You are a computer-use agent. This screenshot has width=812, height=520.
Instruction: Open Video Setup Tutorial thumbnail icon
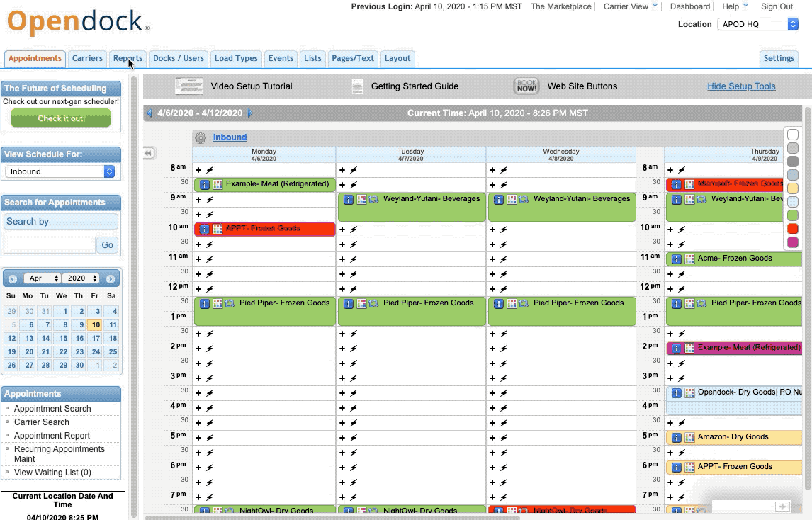point(189,86)
